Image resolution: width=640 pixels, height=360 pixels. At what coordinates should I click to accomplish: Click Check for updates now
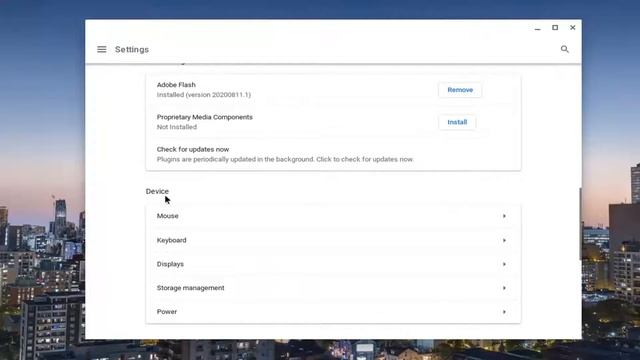click(333, 154)
